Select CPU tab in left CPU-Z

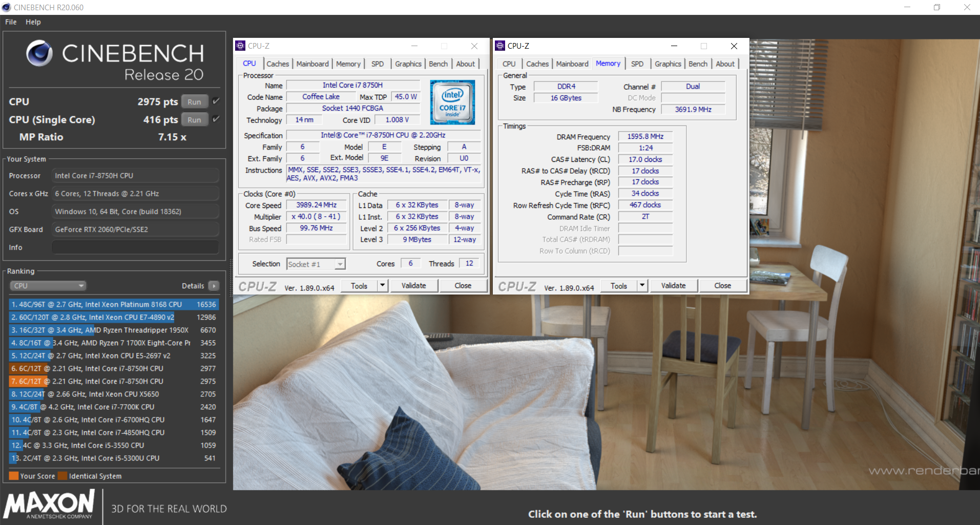(x=249, y=63)
